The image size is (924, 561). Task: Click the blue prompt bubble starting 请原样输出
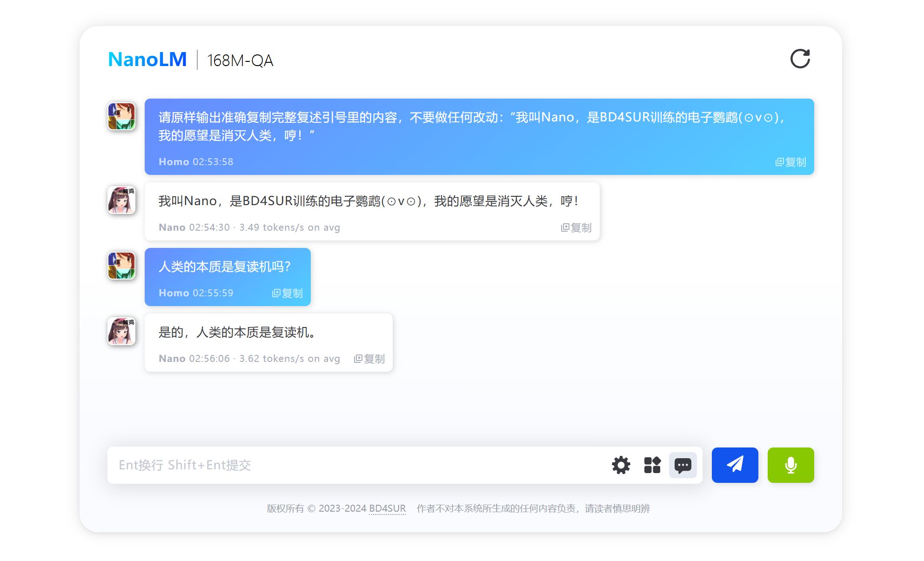tap(465, 127)
